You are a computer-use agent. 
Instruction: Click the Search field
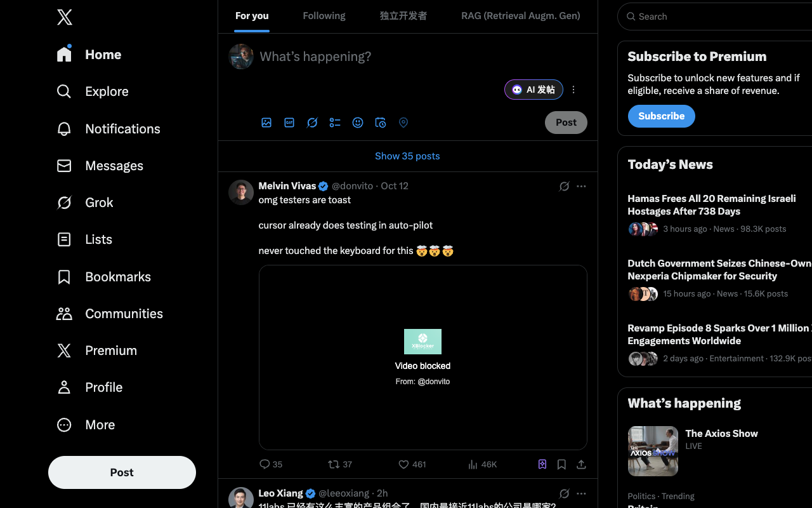pyautogui.click(x=715, y=17)
